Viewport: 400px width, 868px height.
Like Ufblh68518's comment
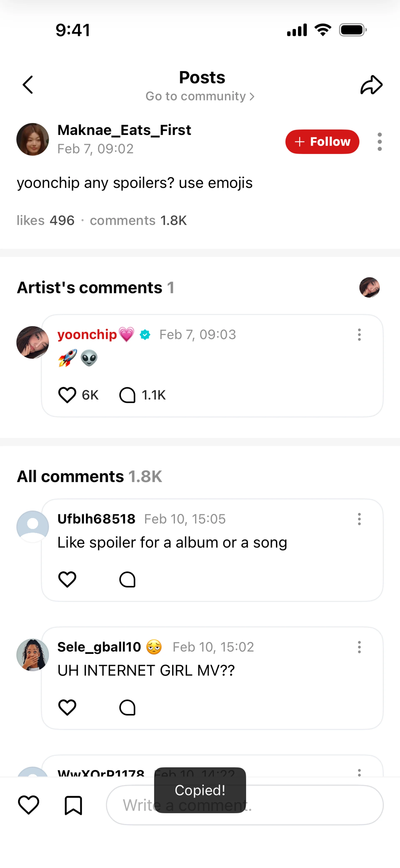click(67, 579)
